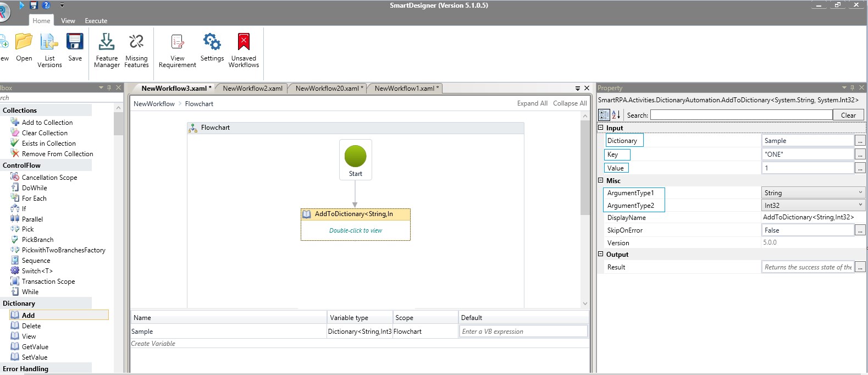The height and width of the screenshot is (375, 868).
Task: Open the Missing Features tool
Action: pyautogui.click(x=136, y=42)
